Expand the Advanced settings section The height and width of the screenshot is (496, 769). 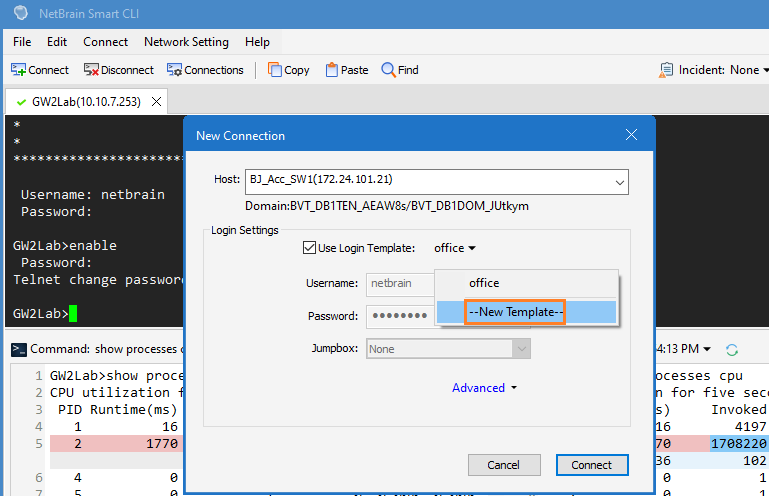pos(484,388)
